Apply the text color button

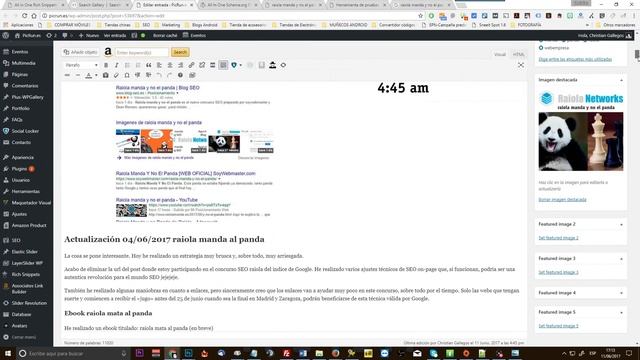[89, 76]
